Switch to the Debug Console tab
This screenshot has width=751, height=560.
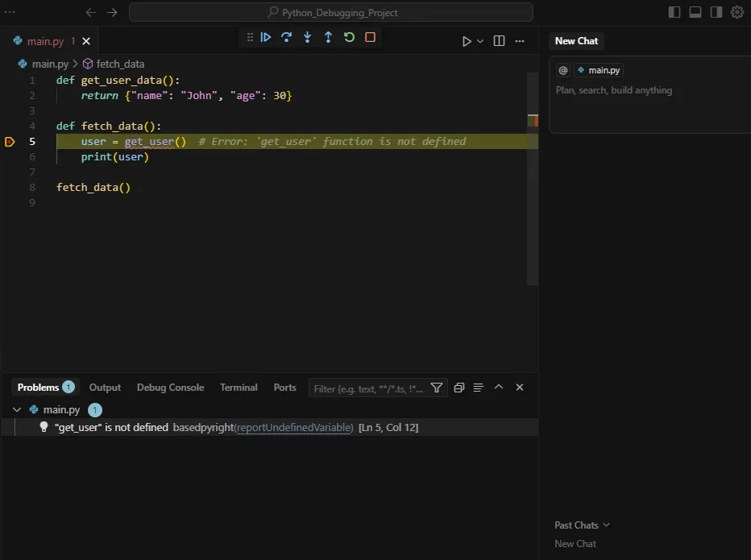[x=170, y=388]
